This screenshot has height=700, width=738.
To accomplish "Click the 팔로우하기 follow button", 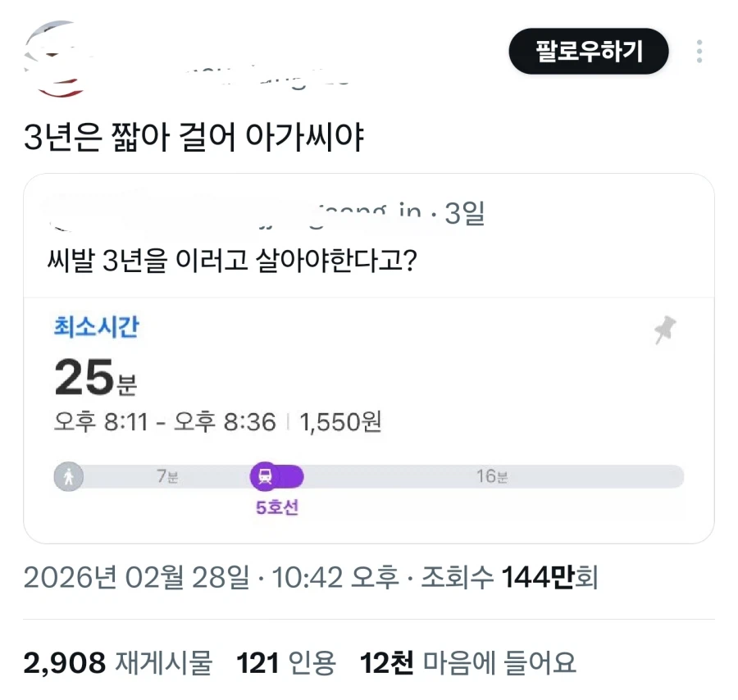I will coord(589,52).
